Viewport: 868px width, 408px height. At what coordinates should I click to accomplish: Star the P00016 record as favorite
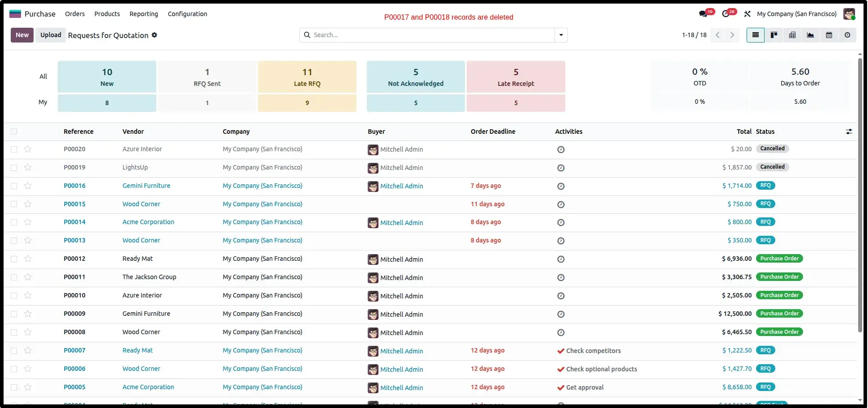(28, 186)
